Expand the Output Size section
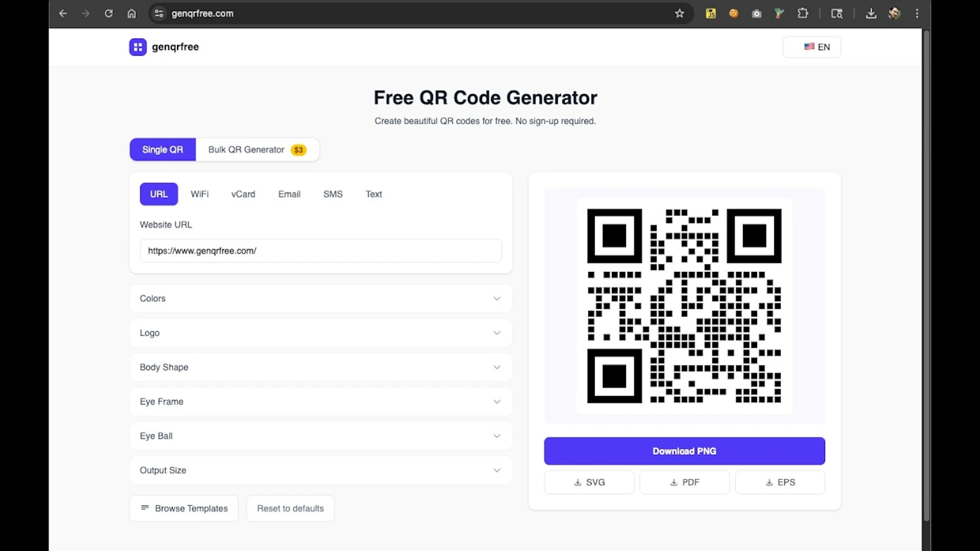Screen dimensions: 980x551 tap(321, 470)
